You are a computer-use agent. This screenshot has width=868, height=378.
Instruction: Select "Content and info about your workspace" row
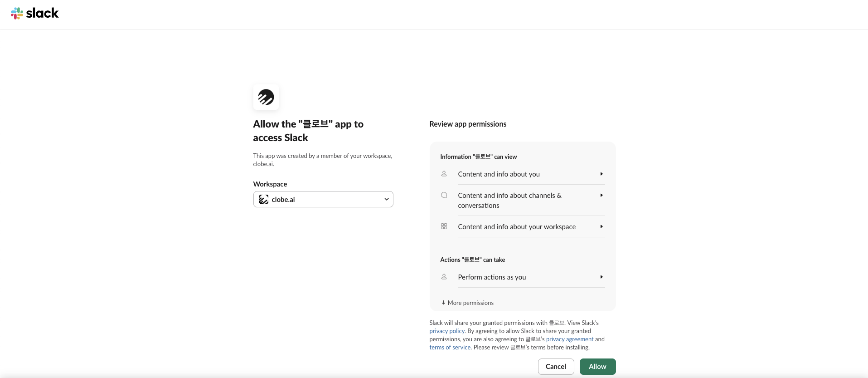point(517,226)
